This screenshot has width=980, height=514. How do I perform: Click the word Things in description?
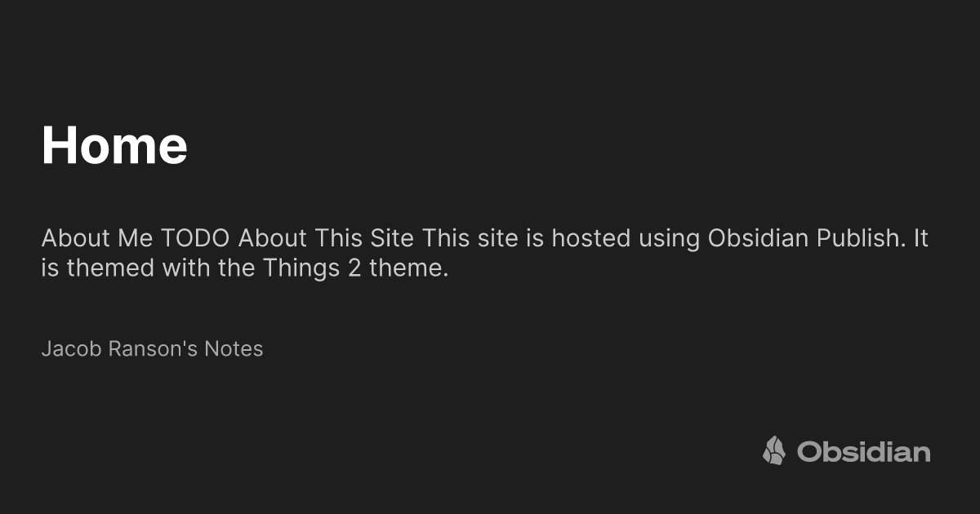point(301,268)
